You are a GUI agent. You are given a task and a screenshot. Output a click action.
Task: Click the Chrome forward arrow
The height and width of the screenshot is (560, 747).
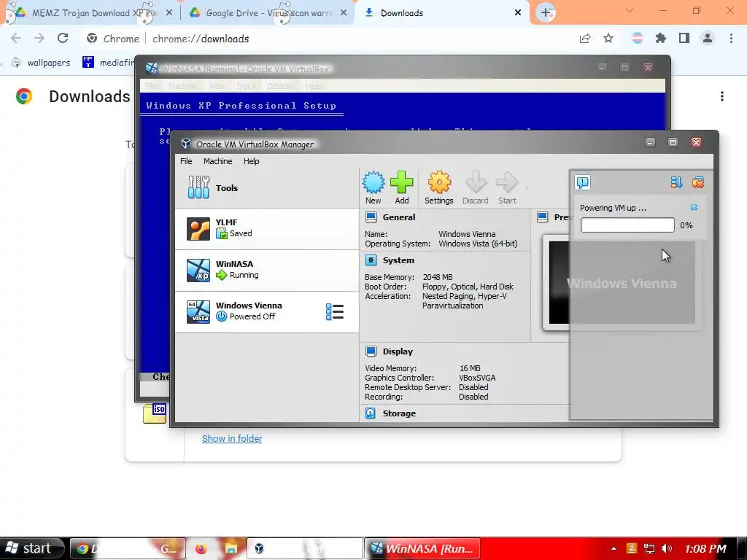point(39,38)
